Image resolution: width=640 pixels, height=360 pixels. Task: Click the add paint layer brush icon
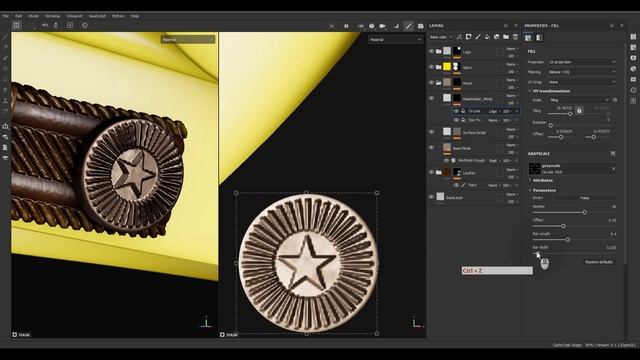point(478,37)
